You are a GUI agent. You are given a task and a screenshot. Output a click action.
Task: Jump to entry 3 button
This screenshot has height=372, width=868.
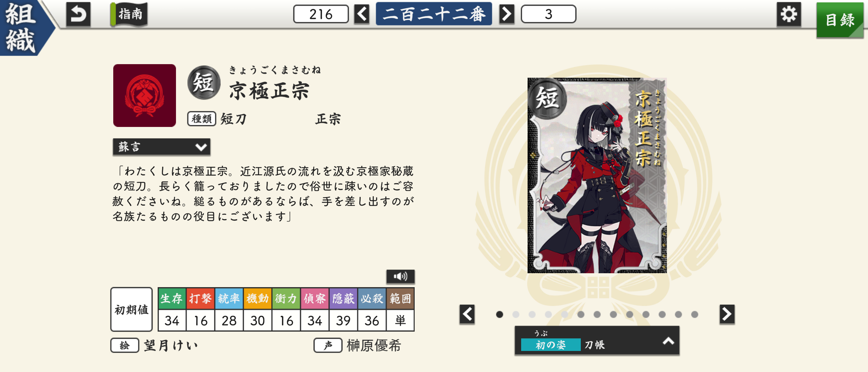point(548,14)
